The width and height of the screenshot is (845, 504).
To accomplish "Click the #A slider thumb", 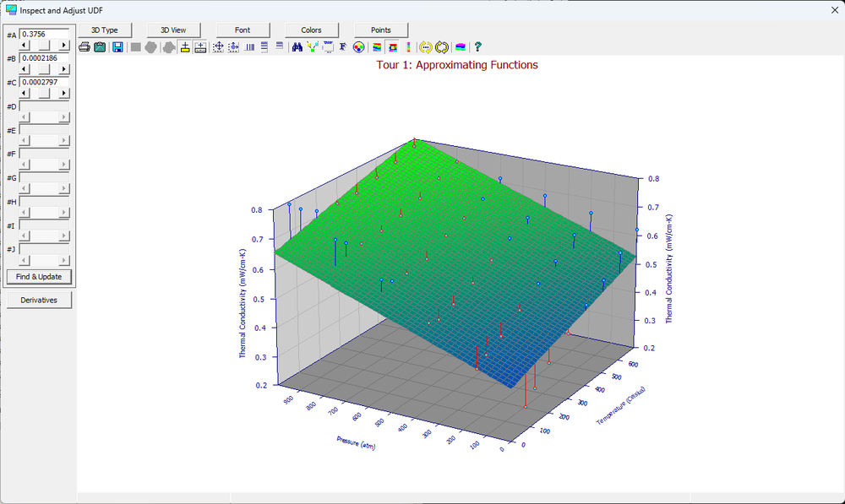I will (x=44, y=46).
